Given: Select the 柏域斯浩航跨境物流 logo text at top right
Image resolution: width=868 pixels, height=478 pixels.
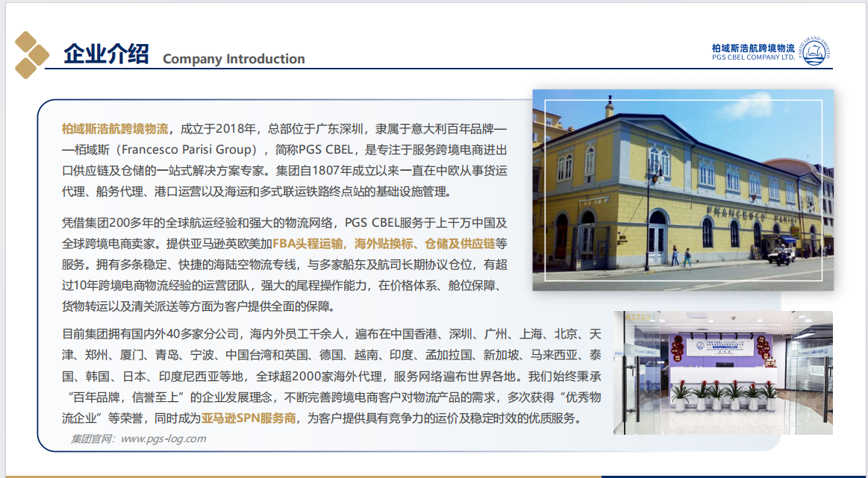Looking at the screenshot, I should [x=753, y=47].
